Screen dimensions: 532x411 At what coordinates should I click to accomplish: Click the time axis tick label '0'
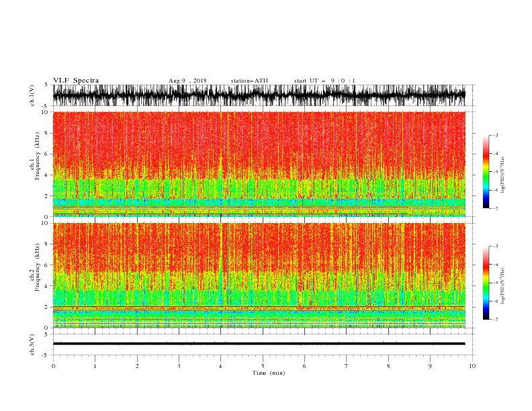(x=53, y=366)
